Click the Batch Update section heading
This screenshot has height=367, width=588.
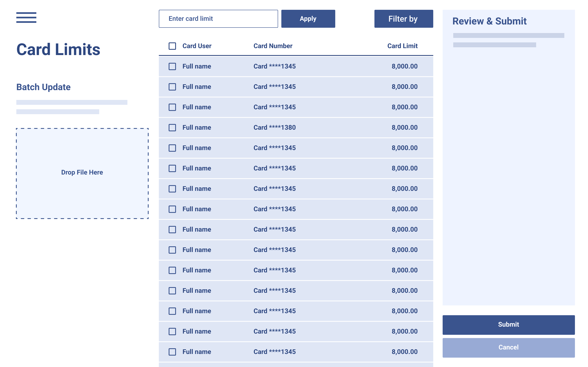[43, 87]
